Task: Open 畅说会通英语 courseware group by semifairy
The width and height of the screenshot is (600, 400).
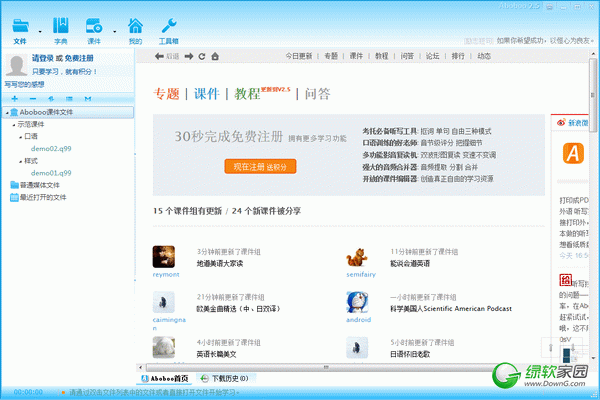Action: 410,264
